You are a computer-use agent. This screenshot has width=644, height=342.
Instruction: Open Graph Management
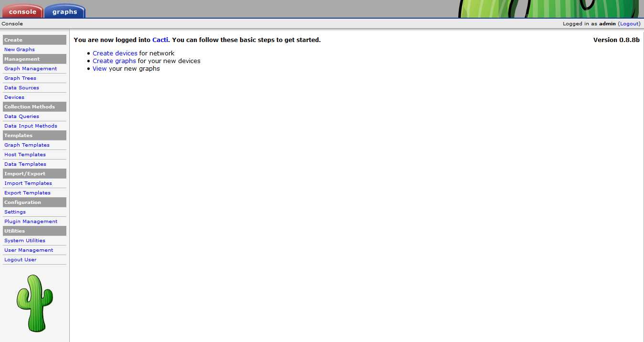pos(31,69)
